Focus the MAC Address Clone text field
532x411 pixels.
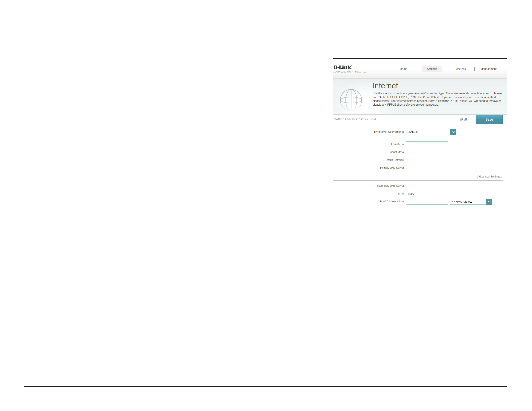tap(427, 202)
